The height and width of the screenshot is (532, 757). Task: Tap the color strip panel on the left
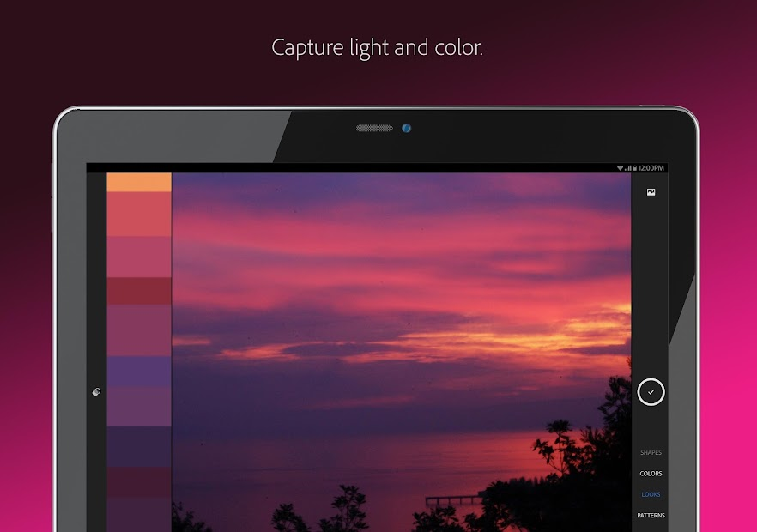pyautogui.click(x=137, y=343)
